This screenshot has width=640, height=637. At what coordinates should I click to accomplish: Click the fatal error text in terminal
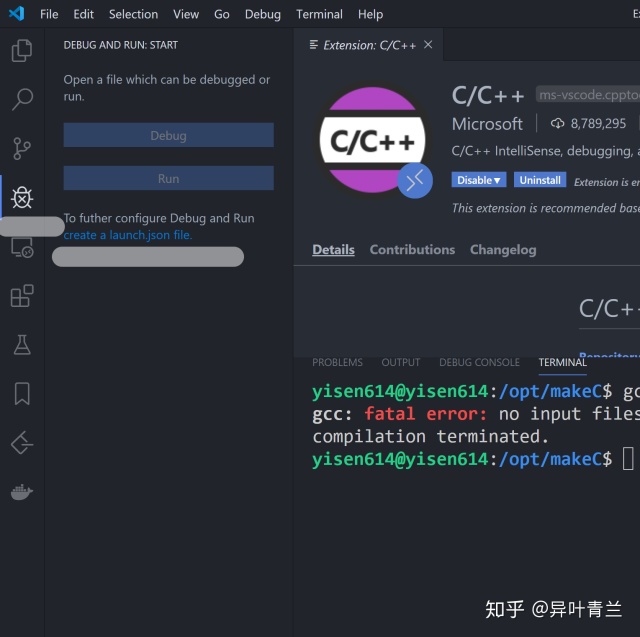[x=426, y=414]
